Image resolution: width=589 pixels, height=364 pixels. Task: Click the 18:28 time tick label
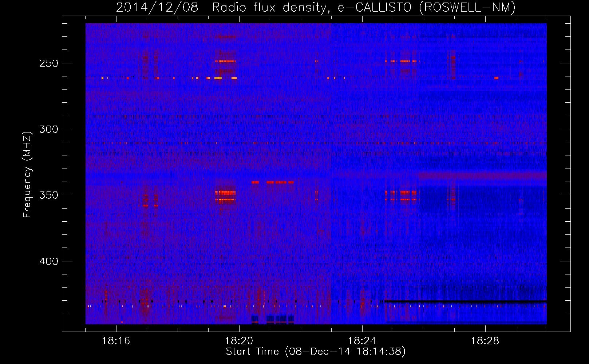pyautogui.click(x=485, y=341)
